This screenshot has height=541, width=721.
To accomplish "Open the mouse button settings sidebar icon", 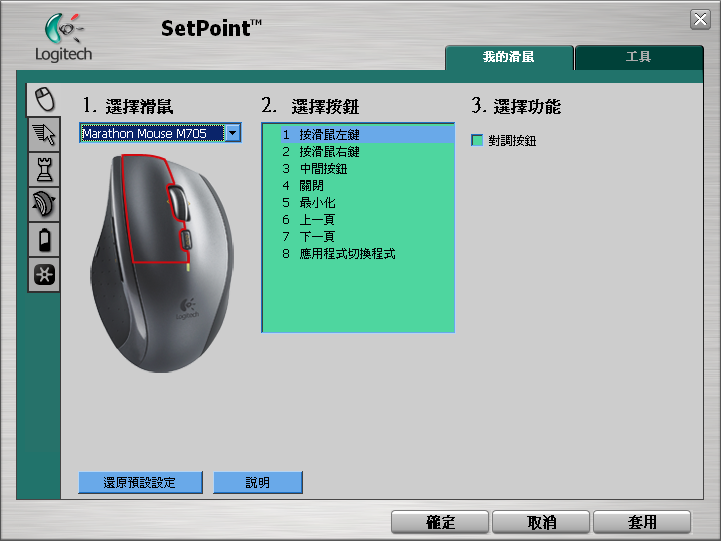I will tap(44, 99).
